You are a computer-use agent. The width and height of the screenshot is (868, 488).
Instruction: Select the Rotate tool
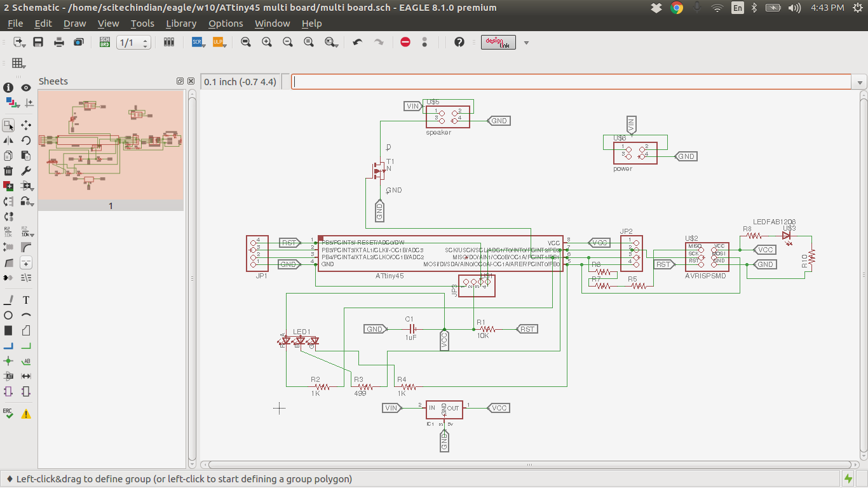[26, 140]
